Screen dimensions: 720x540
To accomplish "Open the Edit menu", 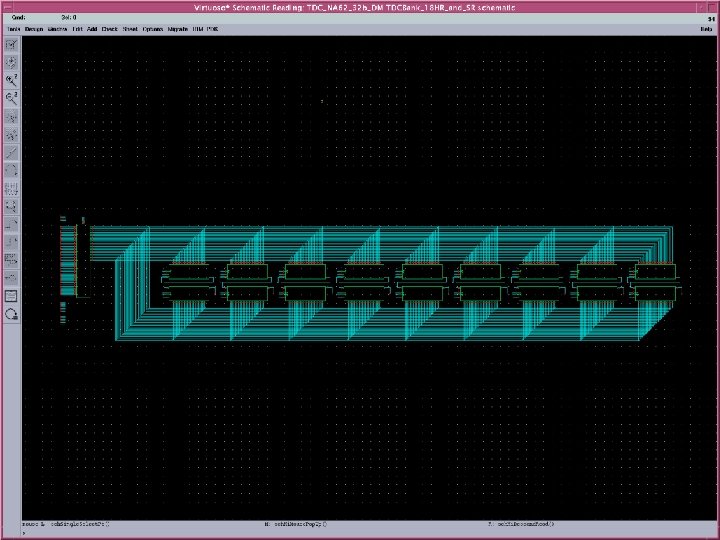I will coord(78,29).
